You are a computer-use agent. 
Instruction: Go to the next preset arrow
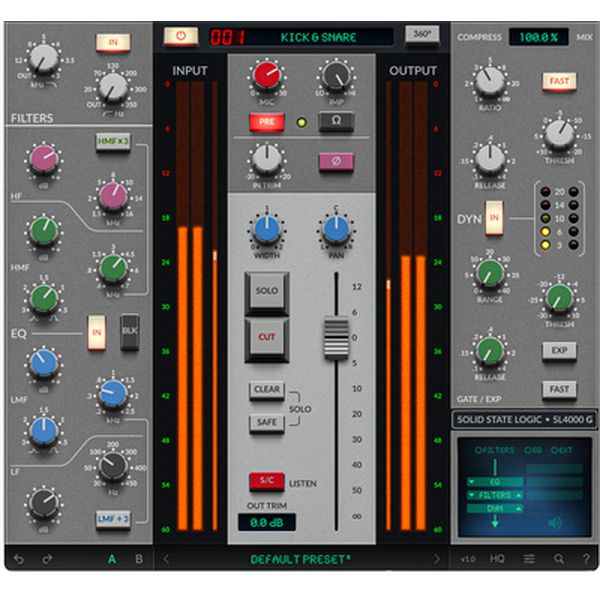pos(436,558)
